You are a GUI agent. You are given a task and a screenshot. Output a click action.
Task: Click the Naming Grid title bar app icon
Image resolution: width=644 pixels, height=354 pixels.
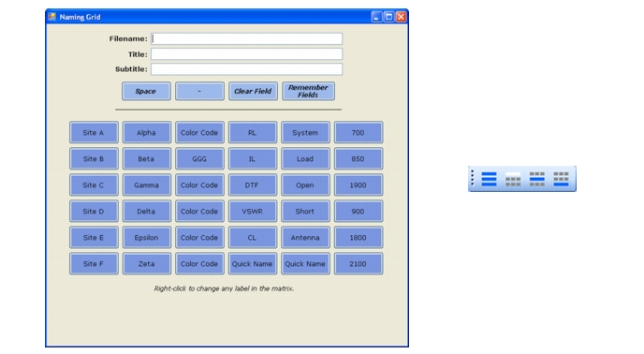pos(52,17)
